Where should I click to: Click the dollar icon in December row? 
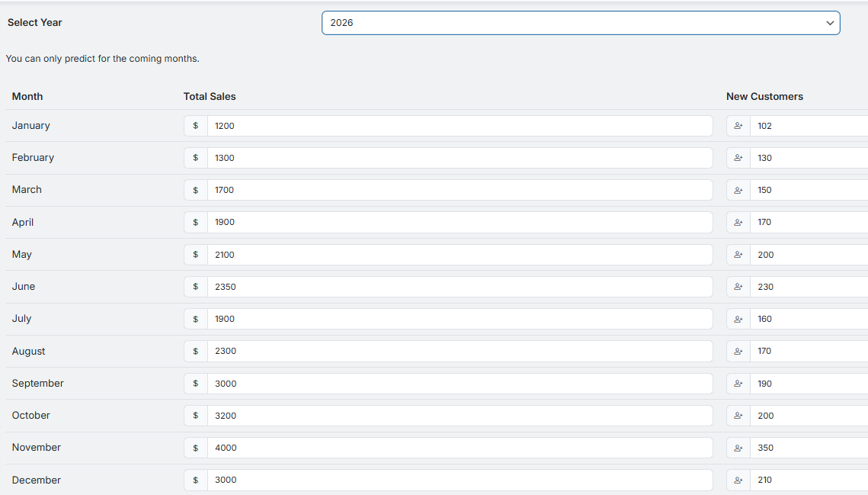coord(196,481)
